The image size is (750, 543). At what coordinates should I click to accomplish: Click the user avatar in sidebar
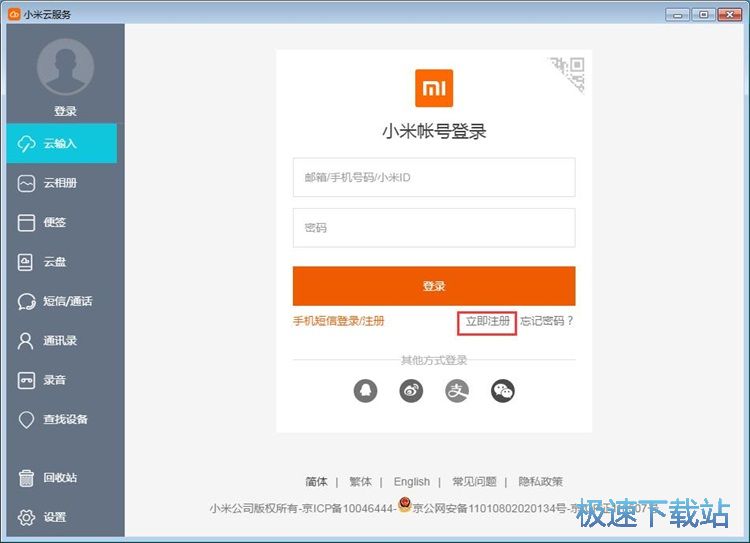coord(65,67)
